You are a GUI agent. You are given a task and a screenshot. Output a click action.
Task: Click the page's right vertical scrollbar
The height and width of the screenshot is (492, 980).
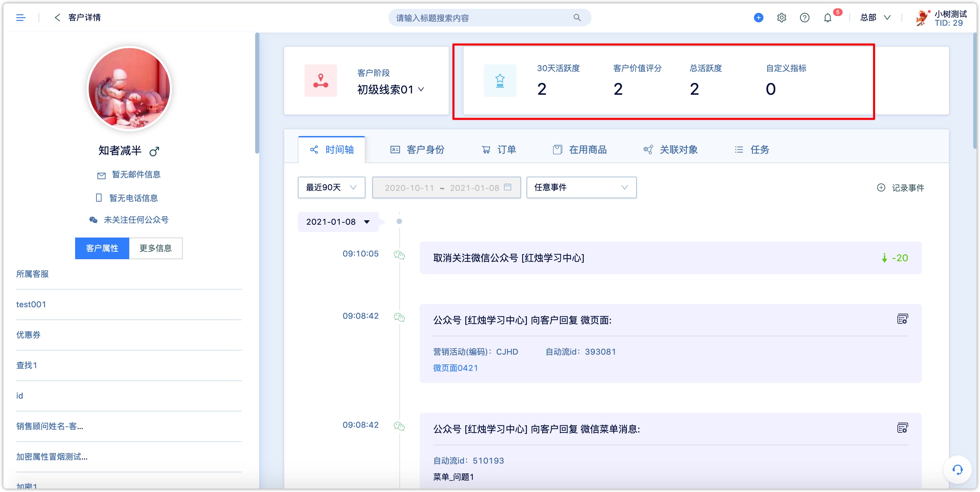coord(975,91)
